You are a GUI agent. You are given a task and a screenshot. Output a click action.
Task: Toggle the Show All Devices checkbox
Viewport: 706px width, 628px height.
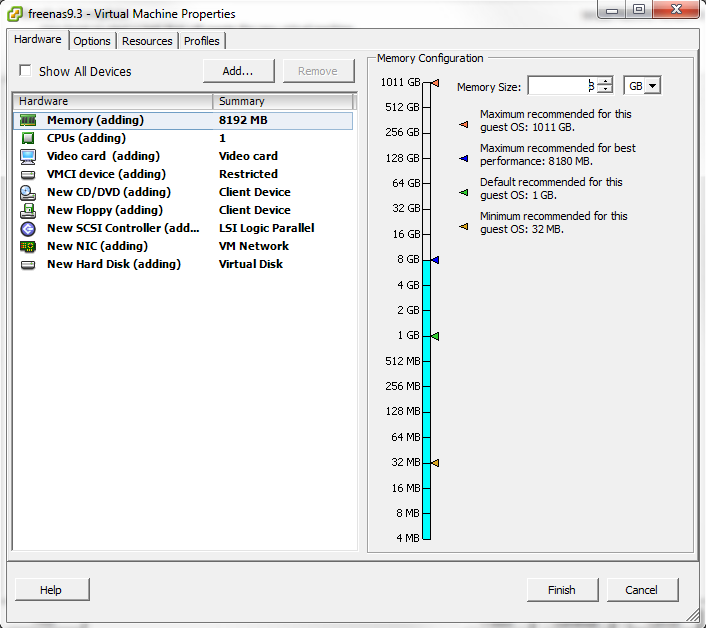[x=25, y=71]
